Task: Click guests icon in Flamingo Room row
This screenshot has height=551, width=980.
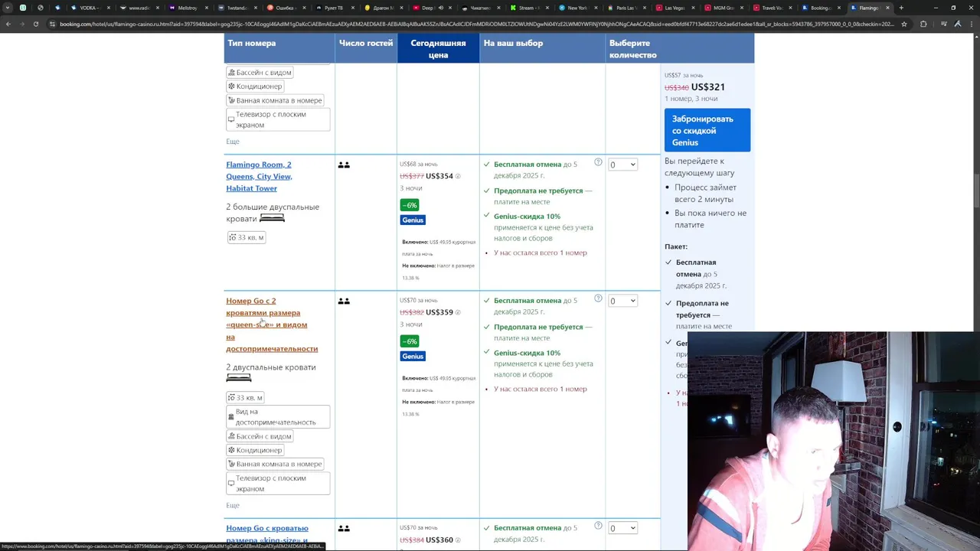Action: coord(344,165)
